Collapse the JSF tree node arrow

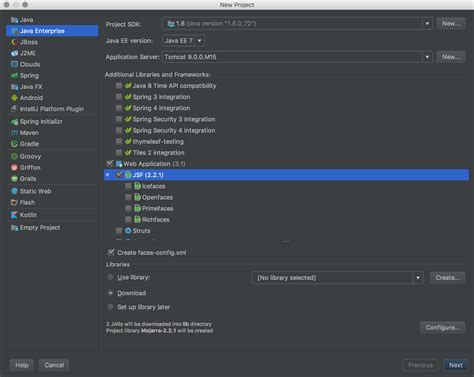coord(108,175)
